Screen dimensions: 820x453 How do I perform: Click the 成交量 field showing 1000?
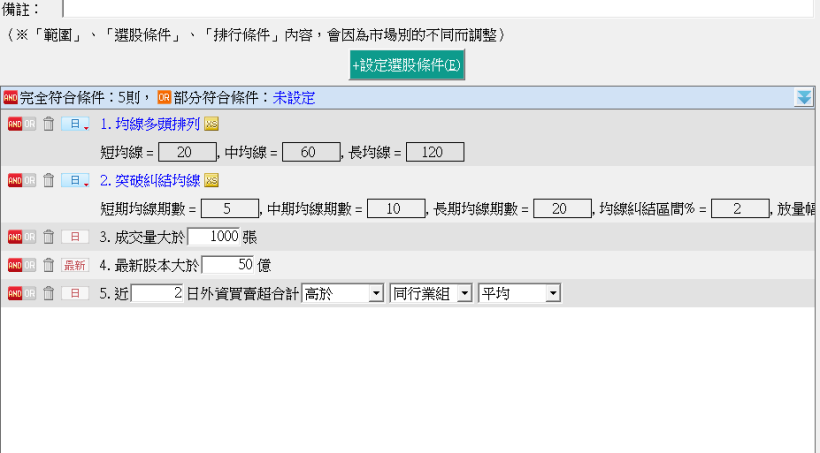[214, 237]
